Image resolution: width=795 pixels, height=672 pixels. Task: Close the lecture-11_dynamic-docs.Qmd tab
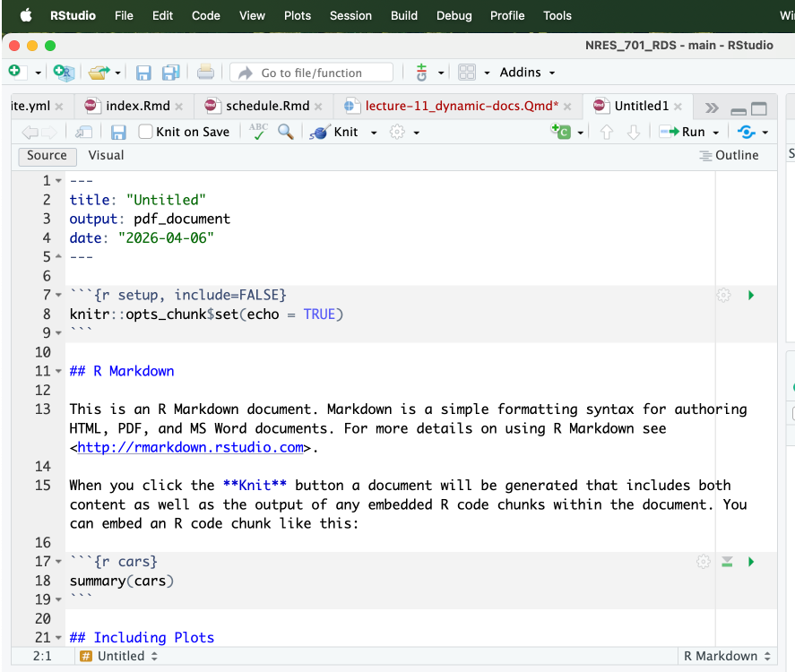pyautogui.click(x=567, y=107)
